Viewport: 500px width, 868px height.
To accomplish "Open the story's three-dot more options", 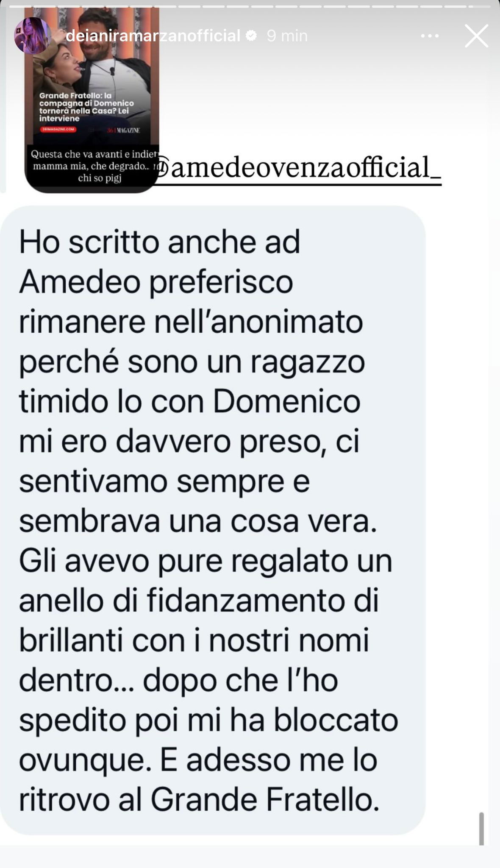I will point(430,36).
